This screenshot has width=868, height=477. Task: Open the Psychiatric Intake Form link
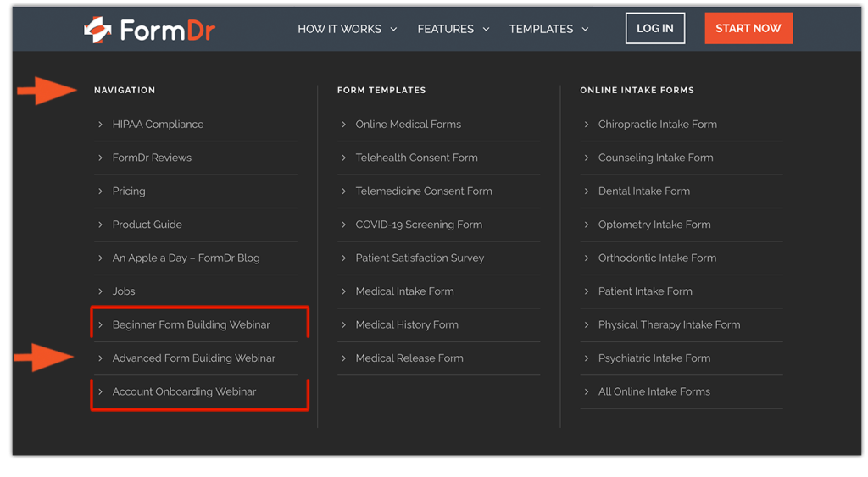point(654,358)
